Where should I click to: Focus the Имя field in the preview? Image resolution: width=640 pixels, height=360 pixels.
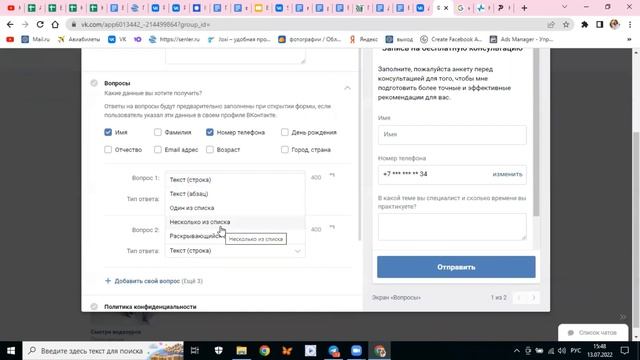tap(452, 134)
